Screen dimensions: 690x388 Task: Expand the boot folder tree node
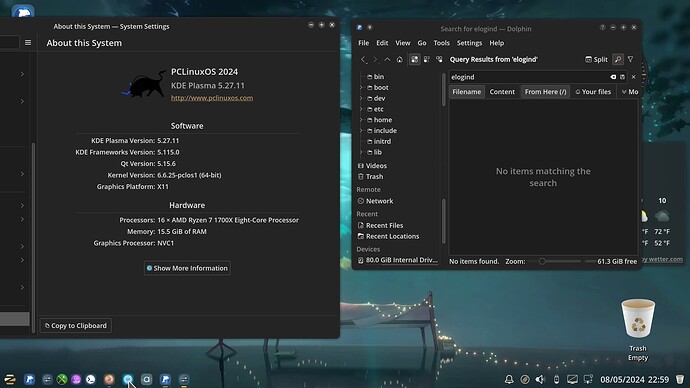[361, 88]
